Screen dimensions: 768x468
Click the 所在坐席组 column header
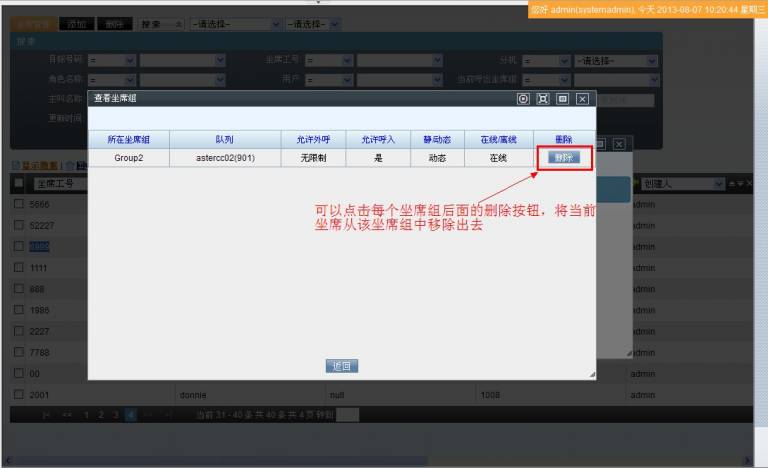[x=128, y=140]
